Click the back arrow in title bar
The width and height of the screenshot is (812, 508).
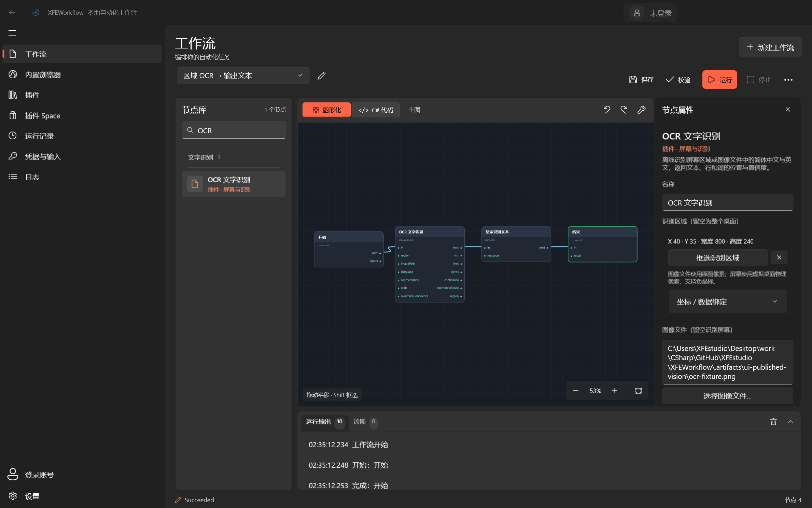(x=12, y=13)
